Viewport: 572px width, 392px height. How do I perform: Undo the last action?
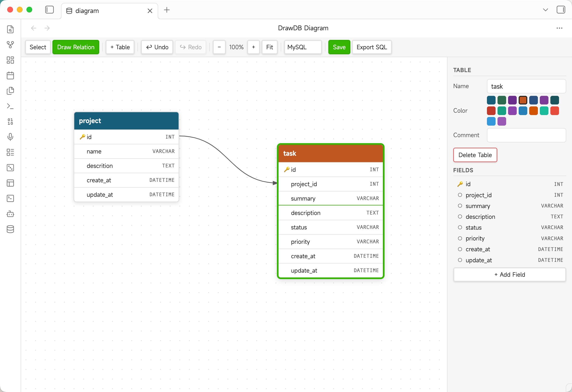(x=157, y=47)
